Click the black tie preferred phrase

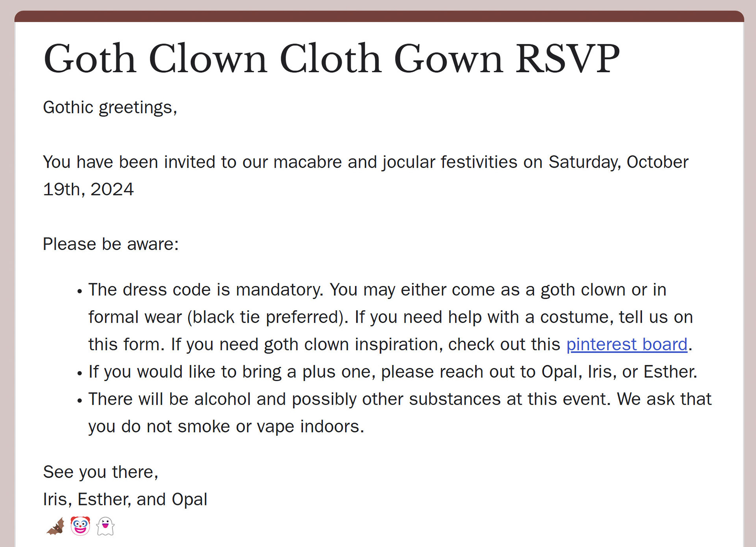267,317
